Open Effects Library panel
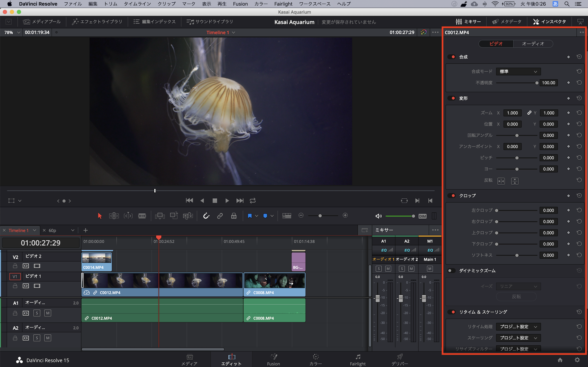 (x=97, y=22)
